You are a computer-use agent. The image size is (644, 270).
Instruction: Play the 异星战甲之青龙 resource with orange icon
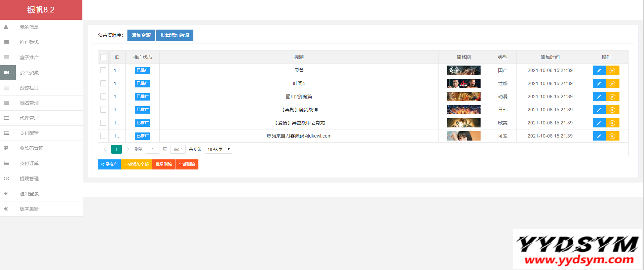click(612, 123)
